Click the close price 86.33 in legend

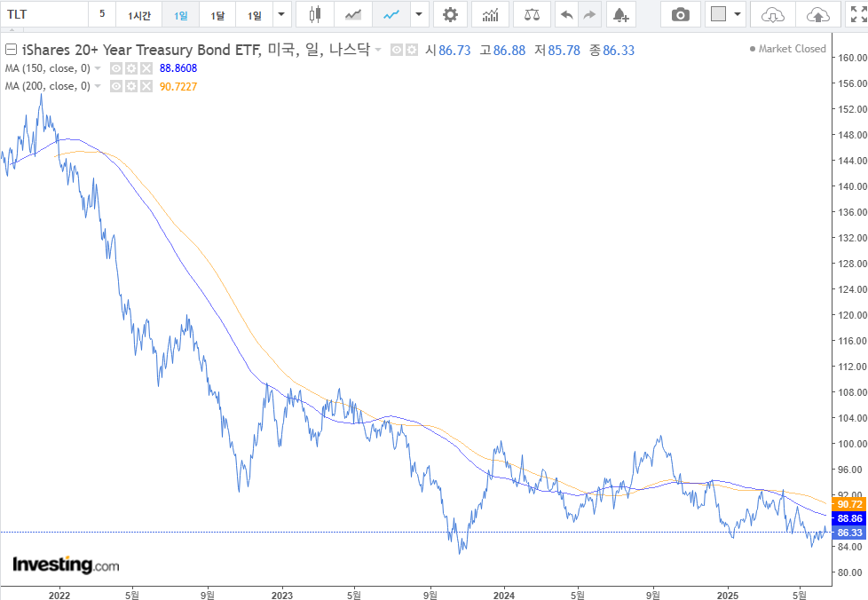pos(619,51)
